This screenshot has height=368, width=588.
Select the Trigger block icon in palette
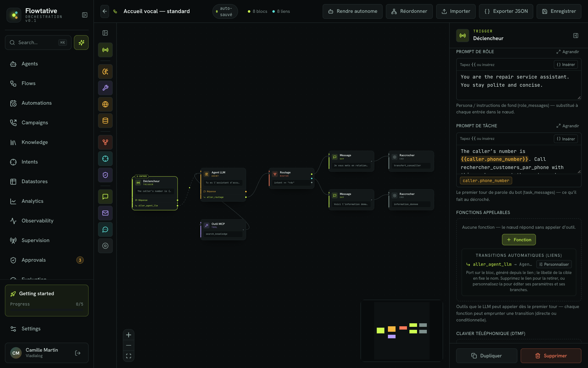coord(105,50)
